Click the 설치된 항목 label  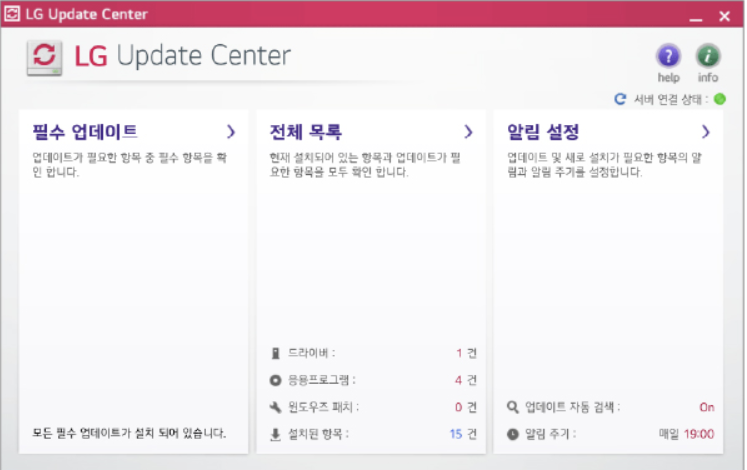(x=318, y=434)
